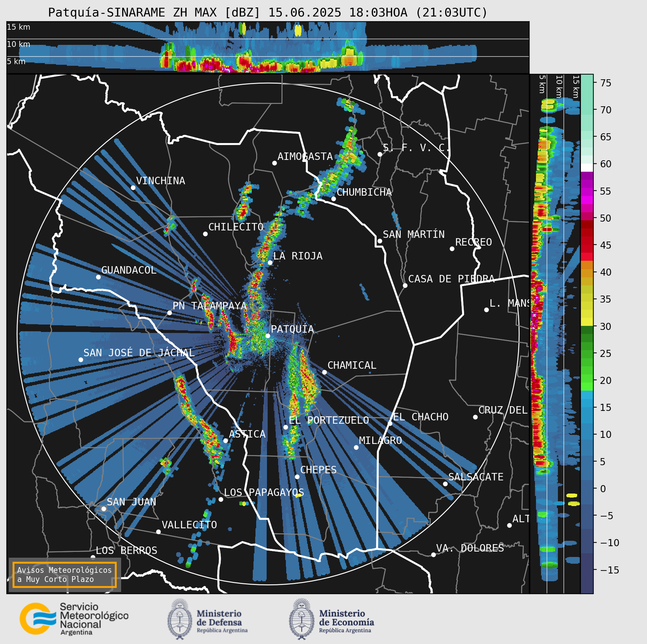Click the LOS PAPAGAYOS label
Viewport: 647px width, 644px height.
click(x=264, y=493)
